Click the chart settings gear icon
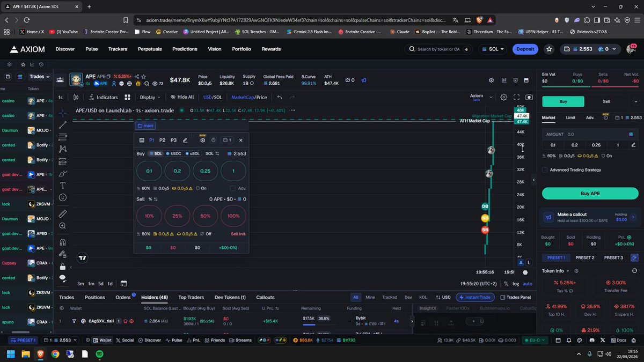This screenshot has width=644, height=362. (503, 97)
